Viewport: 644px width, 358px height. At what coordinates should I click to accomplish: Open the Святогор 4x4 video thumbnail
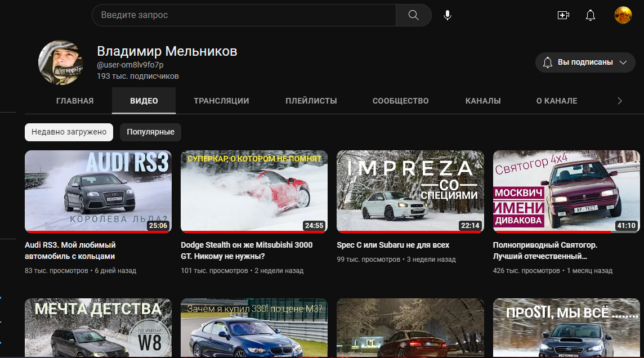(566, 191)
